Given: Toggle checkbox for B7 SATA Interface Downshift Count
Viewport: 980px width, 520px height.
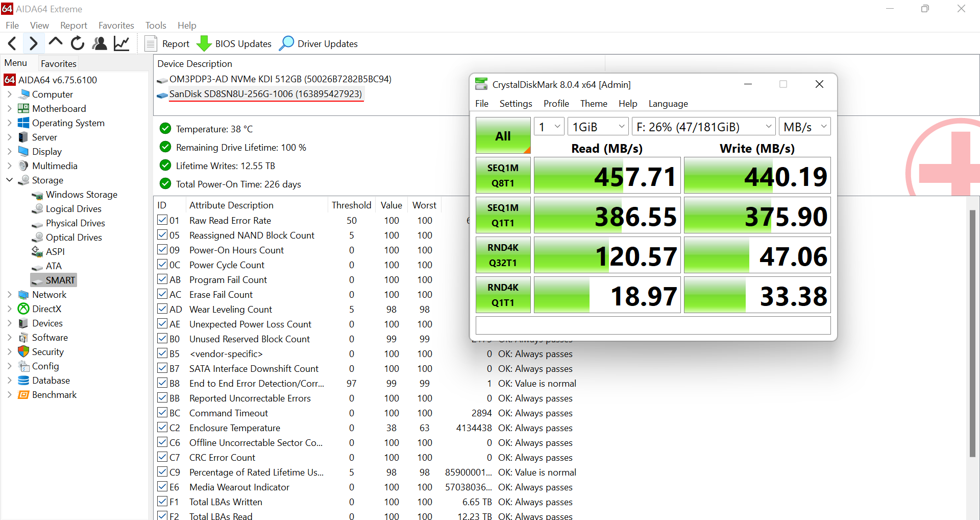Looking at the screenshot, I should [x=162, y=368].
